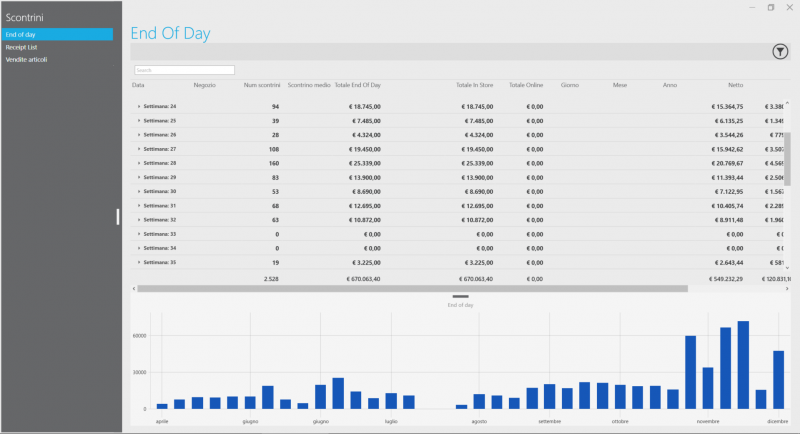Open Vendite articoli in sidebar
Screen dimensions: 800x434
point(26,60)
